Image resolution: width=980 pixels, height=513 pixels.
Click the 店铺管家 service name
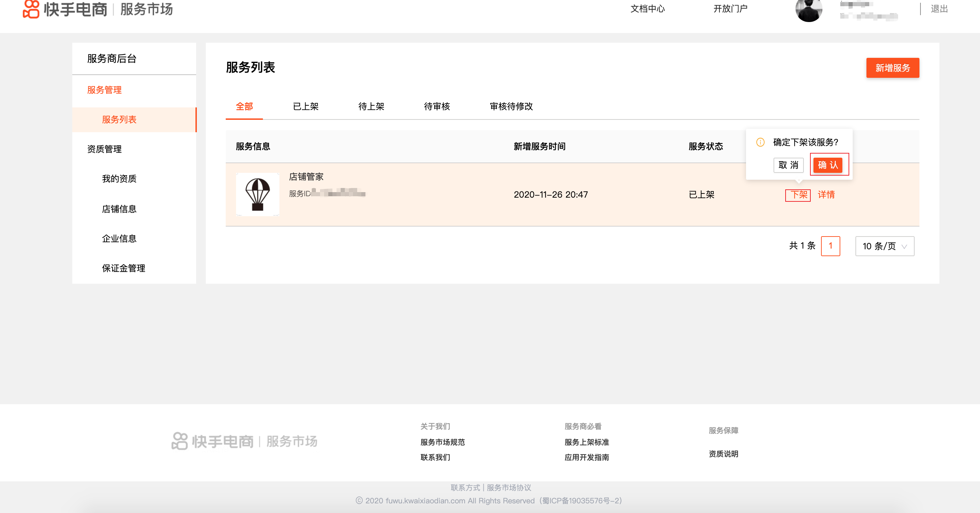tap(306, 177)
